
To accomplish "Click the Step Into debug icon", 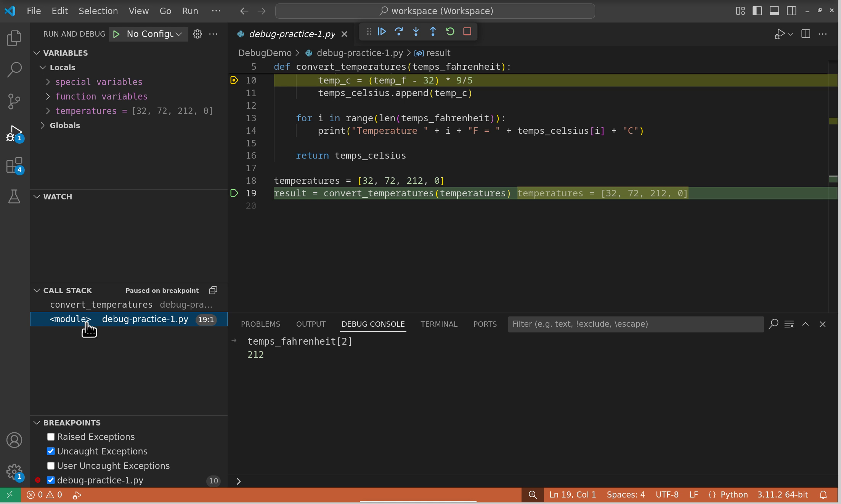I will point(416,32).
